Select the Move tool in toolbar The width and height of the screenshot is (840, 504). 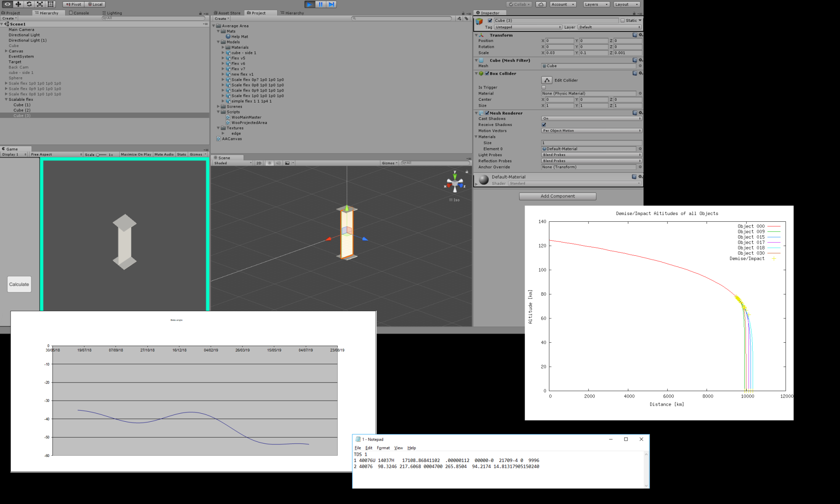tap(18, 4)
